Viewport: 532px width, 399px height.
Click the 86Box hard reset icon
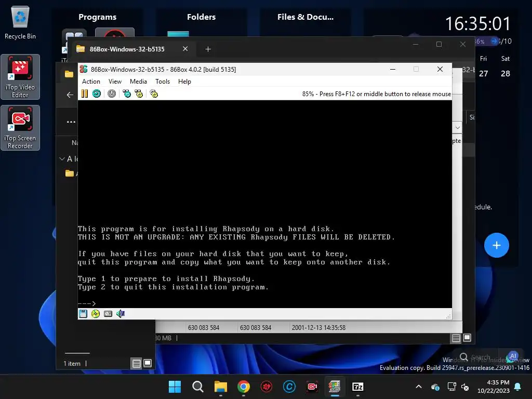(97, 94)
